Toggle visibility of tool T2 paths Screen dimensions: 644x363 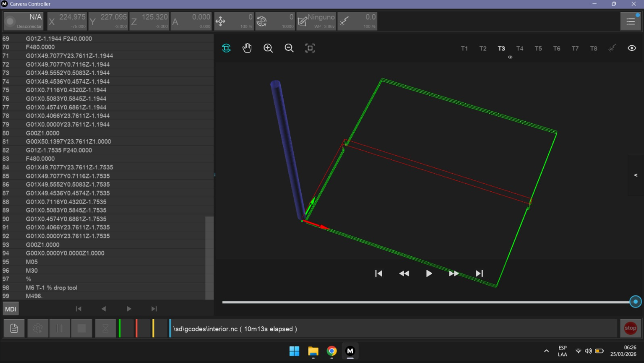coord(483,49)
